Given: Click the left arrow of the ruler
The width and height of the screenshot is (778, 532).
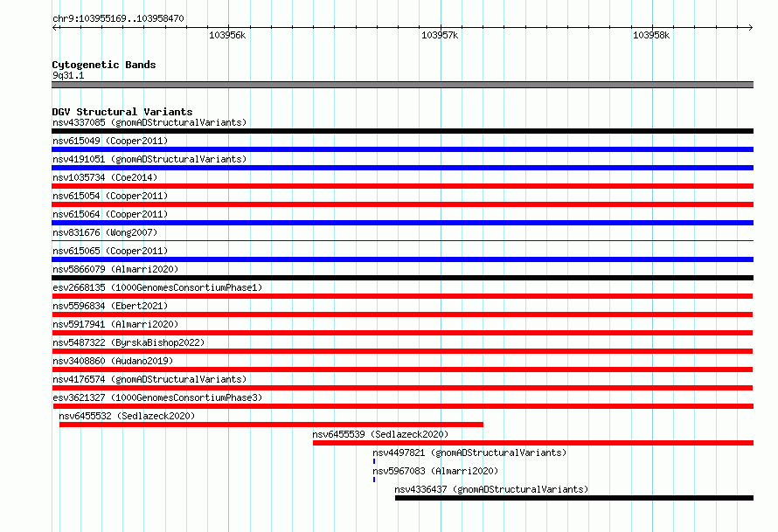Looking at the screenshot, I should pyautogui.click(x=55, y=27).
